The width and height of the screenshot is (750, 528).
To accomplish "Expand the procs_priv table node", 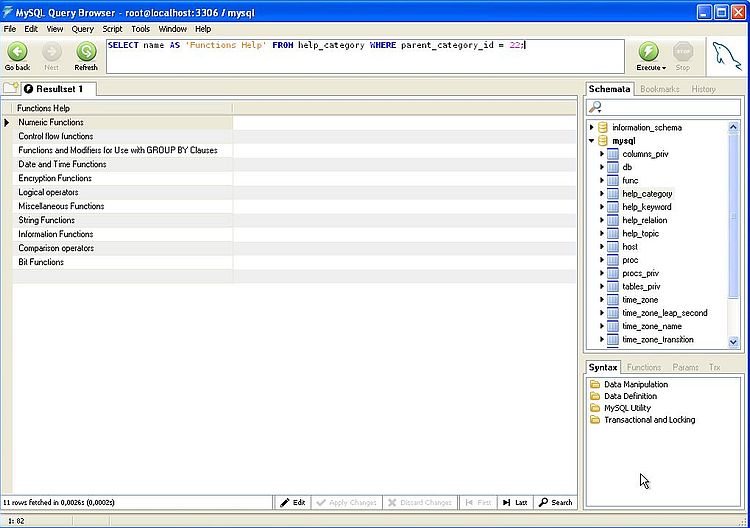I will click(602, 273).
